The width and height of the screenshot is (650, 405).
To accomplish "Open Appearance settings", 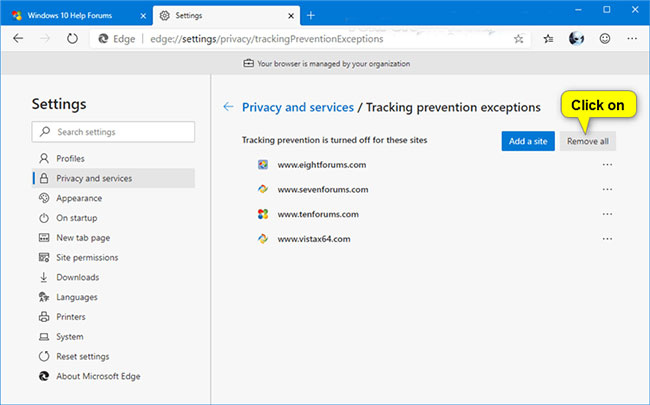I will click(113, 198).
